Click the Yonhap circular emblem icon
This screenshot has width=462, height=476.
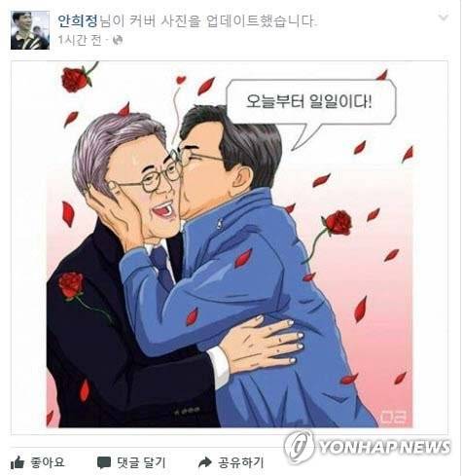coord(299,447)
